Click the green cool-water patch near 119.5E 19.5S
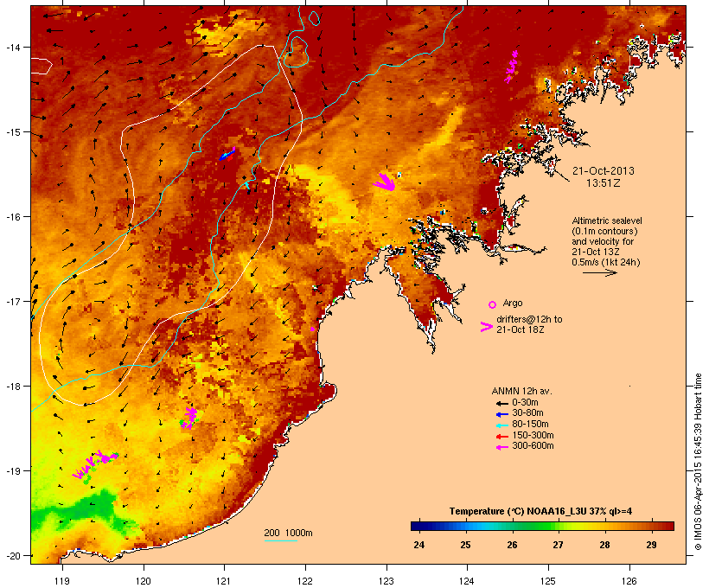 (84, 511)
